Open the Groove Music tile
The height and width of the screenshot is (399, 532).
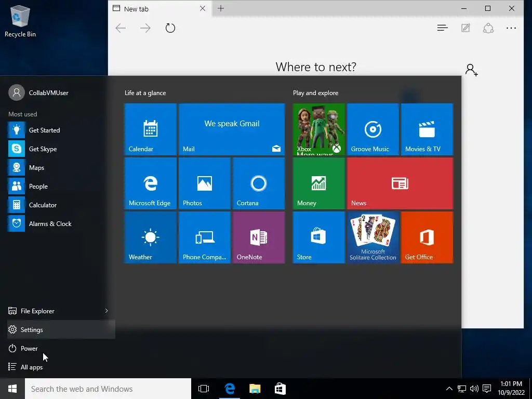tap(373, 129)
